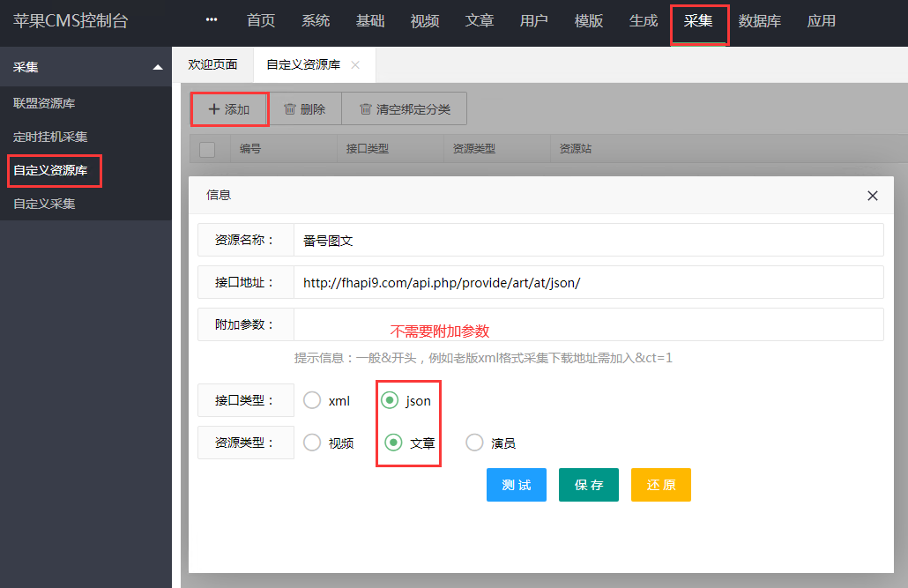Open the 采集 top menu
Image resolution: width=908 pixels, height=588 pixels.
click(698, 21)
